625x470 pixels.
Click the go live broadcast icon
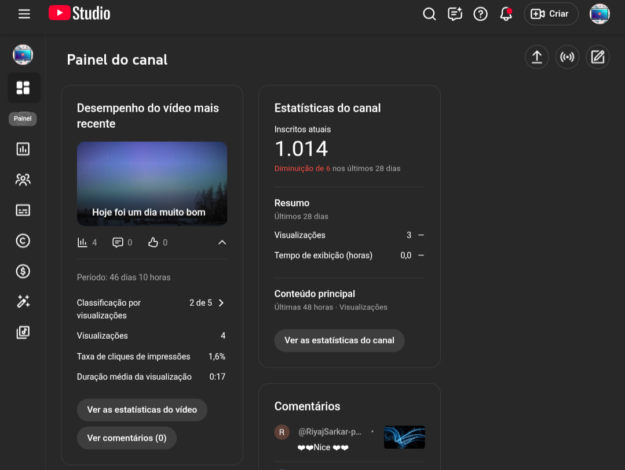coord(567,57)
